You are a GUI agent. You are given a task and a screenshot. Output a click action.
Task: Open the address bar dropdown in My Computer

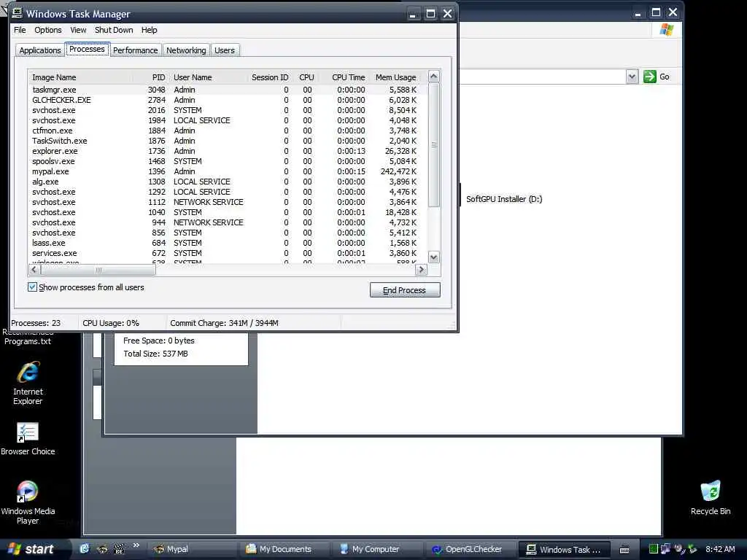632,77
